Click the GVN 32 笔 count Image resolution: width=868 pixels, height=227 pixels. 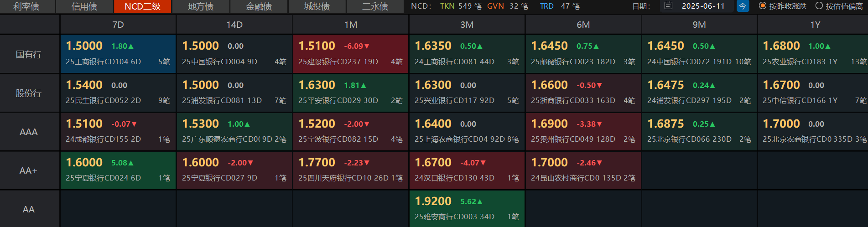(508, 6)
